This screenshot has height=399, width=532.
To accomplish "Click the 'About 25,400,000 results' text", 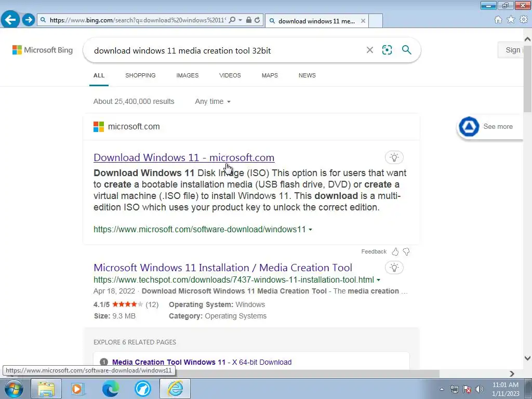I will click(134, 101).
